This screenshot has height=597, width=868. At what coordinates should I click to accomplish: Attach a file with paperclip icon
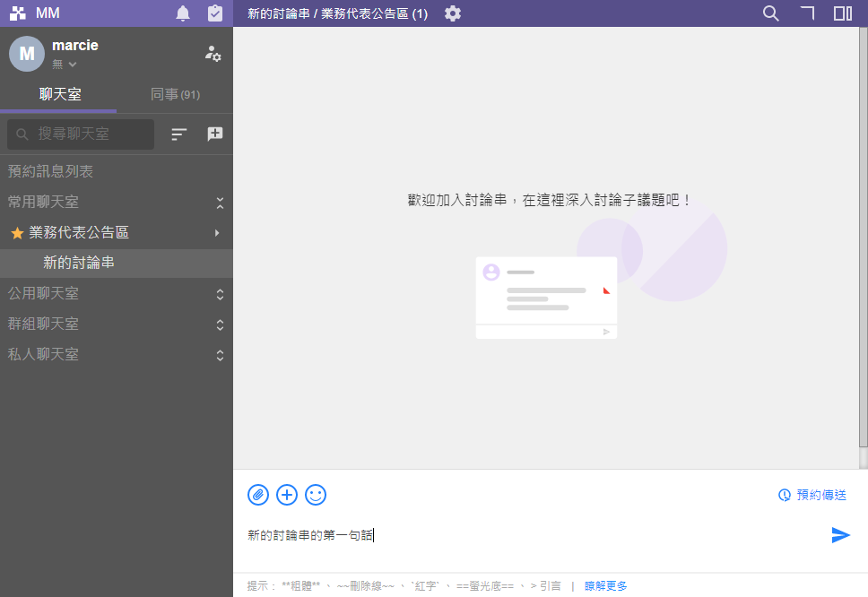click(258, 495)
